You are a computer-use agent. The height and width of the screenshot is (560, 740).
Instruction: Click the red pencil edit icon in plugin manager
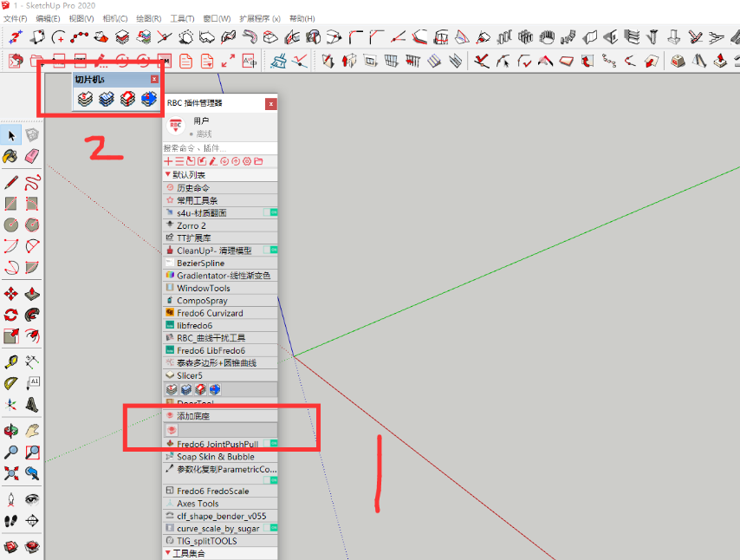point(213,161)
